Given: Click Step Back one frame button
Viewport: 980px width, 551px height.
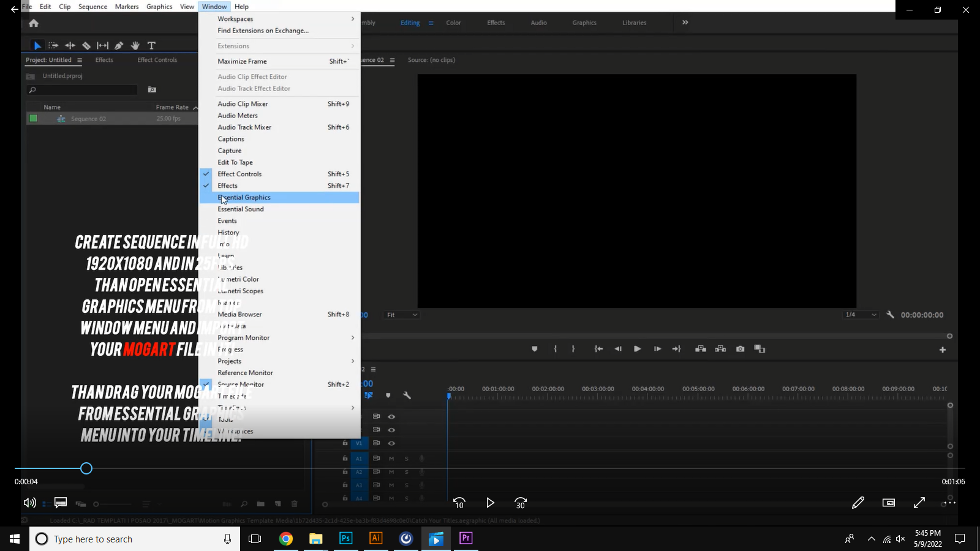Looking at the screenshot, I should pyautogui.click(x=618, y=349).
